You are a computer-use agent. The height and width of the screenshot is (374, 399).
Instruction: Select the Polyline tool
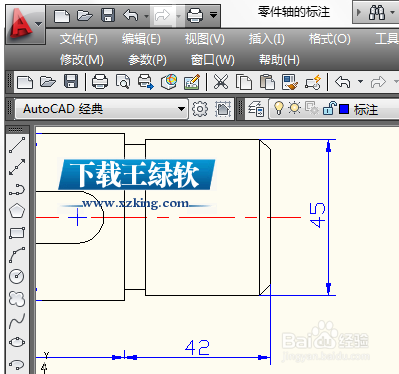point(17,189)
